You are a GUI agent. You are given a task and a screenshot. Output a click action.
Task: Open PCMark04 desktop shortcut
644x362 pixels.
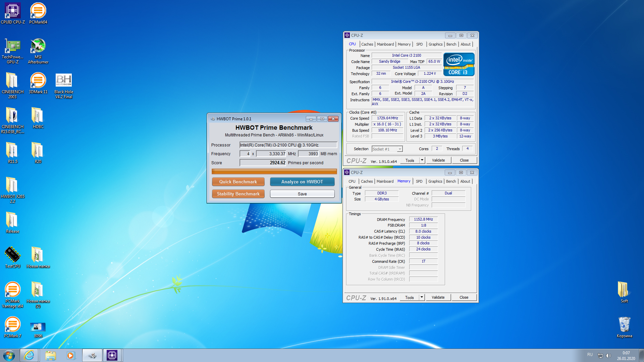pyautogui.click(x=38, y=13)
